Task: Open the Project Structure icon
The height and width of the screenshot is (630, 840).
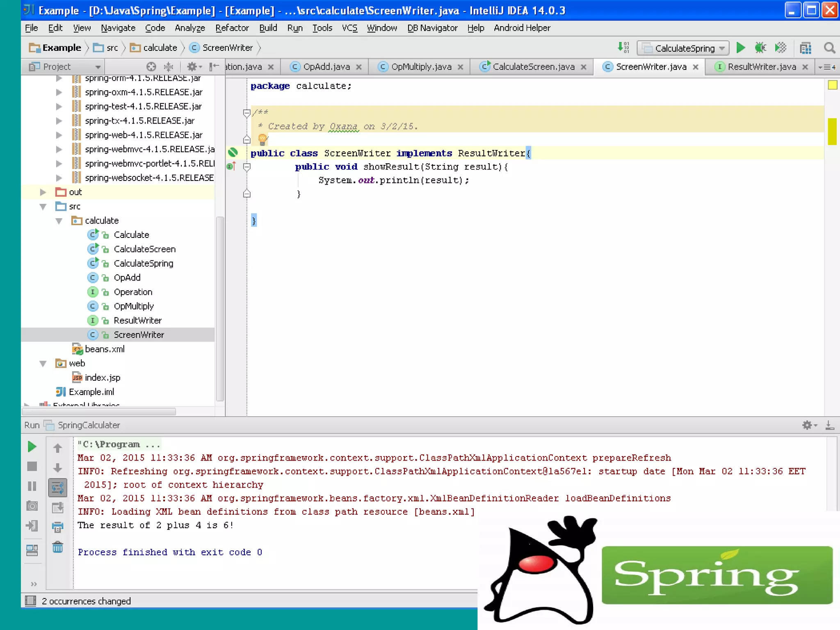Action: 806,48
